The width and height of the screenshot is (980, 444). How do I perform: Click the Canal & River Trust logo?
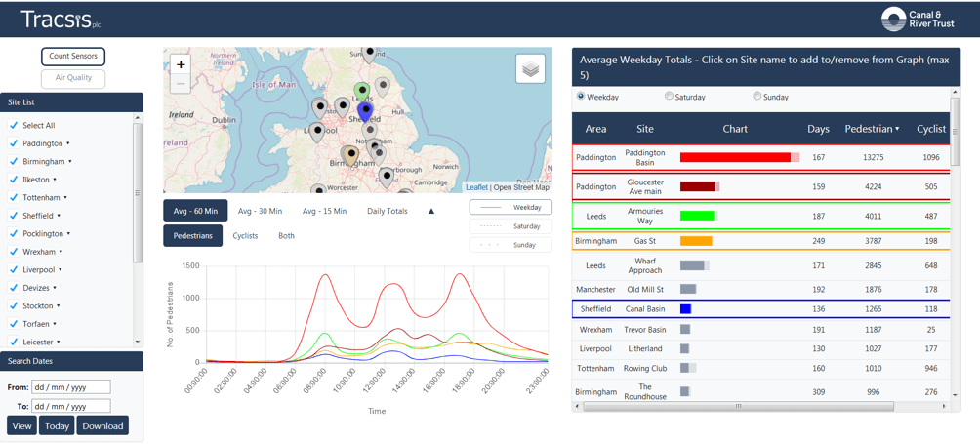pyautogui.click(x=917, y=19)
